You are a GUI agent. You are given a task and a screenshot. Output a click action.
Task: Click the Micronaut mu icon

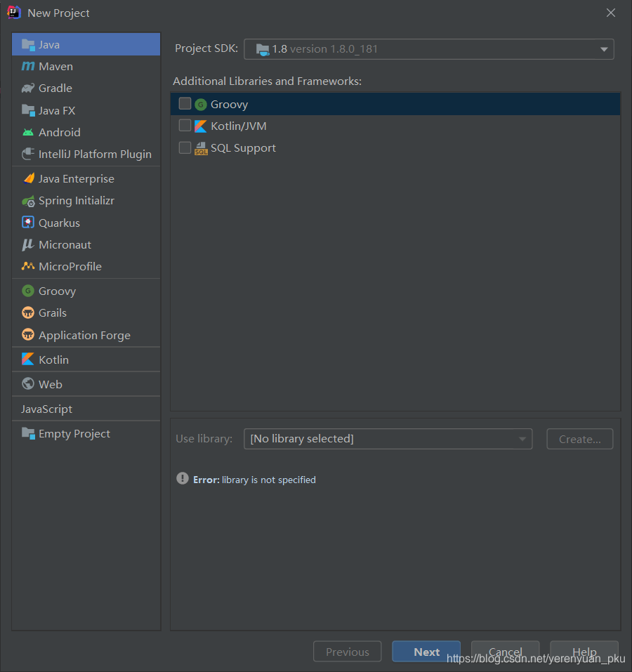(x=28, y=244)
